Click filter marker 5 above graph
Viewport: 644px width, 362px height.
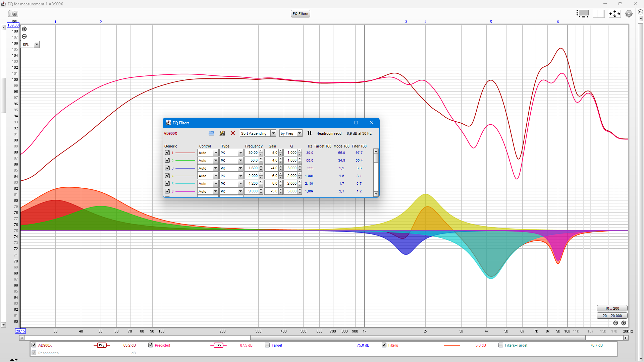pyautogui.click(x=491, y=22)
